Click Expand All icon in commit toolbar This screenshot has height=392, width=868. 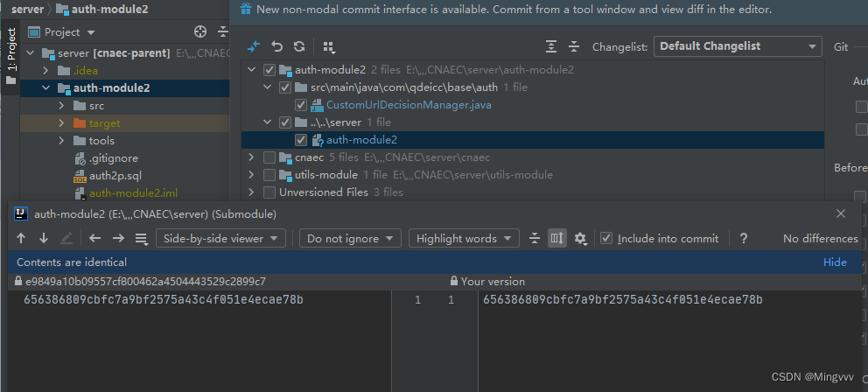click(550, 46)
